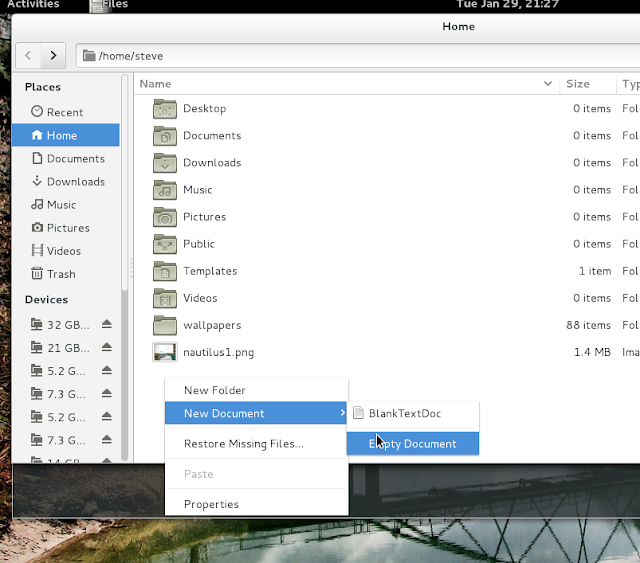Click the folder icon in the location bar
This screenshot has height=563, width=640.
[89, 55]
